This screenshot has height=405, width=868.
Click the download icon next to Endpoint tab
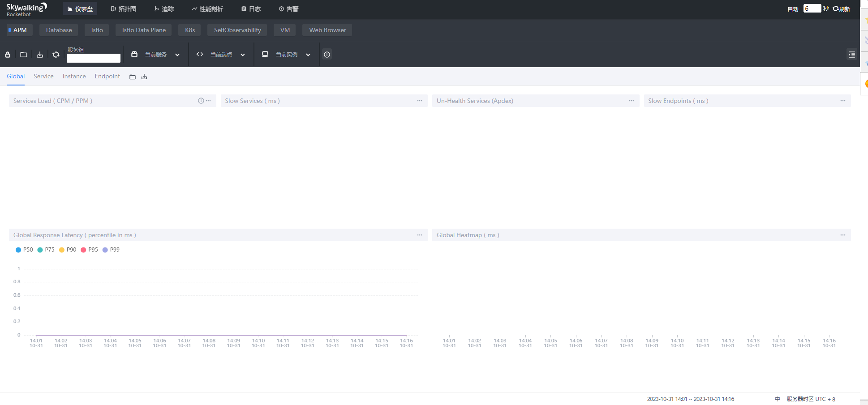click(x=144, y=77)
